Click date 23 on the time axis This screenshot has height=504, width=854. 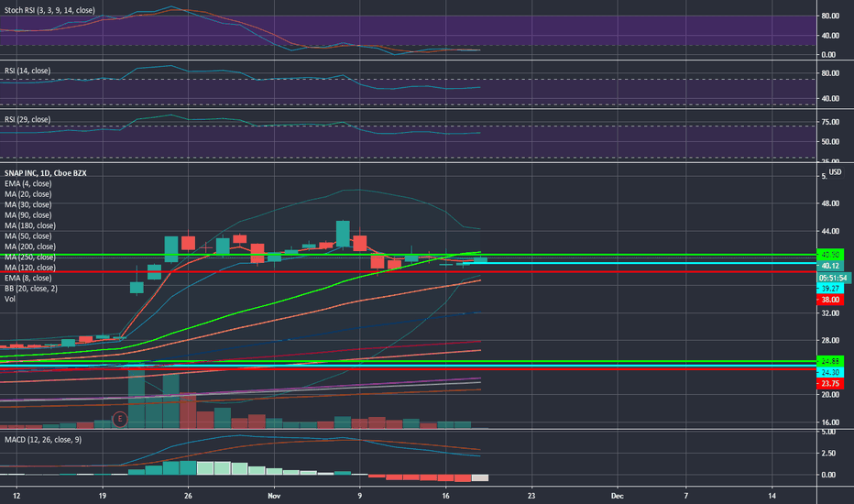(x=531, y=496)
